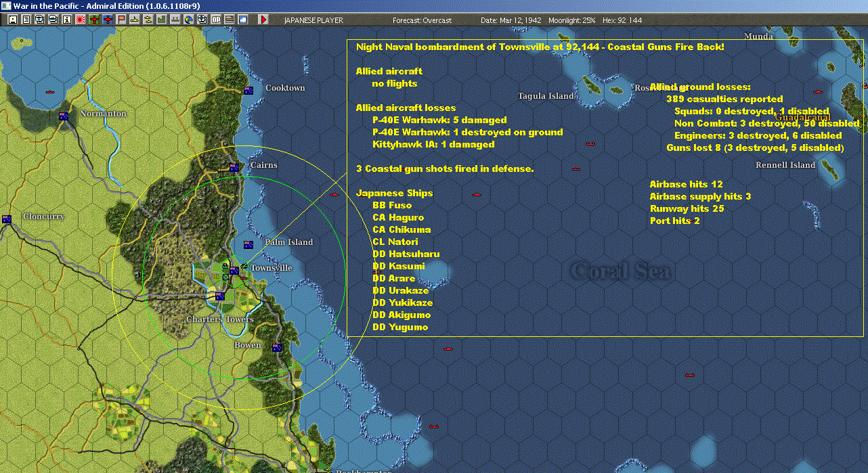Click the single yellow ship toolbar icon
Image resolution: width=868 pixels, height=473 pixels.
pos(135,20)
